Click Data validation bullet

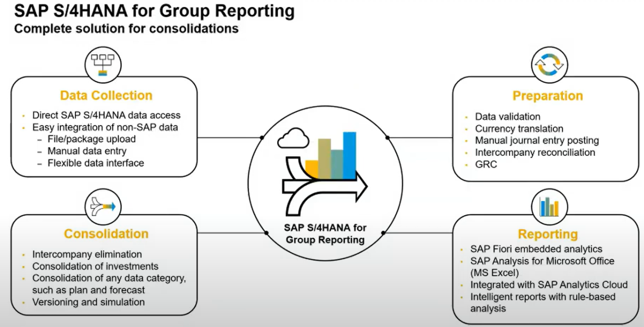[508, 116]
